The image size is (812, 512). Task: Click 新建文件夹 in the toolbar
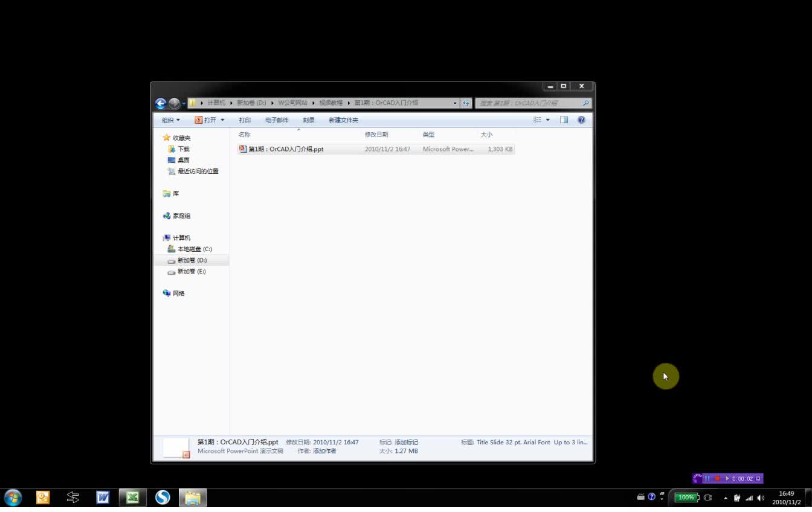click(343, 120)
